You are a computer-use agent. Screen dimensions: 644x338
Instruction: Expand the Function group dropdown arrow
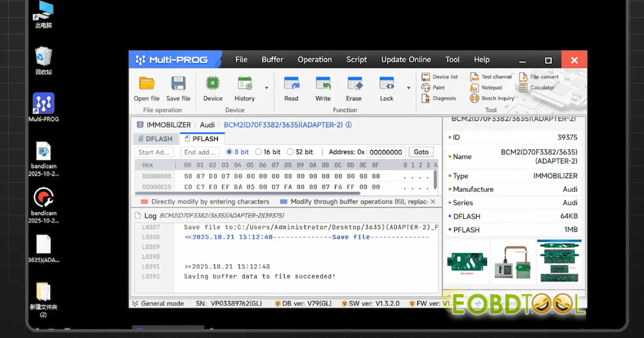[408, 88]
